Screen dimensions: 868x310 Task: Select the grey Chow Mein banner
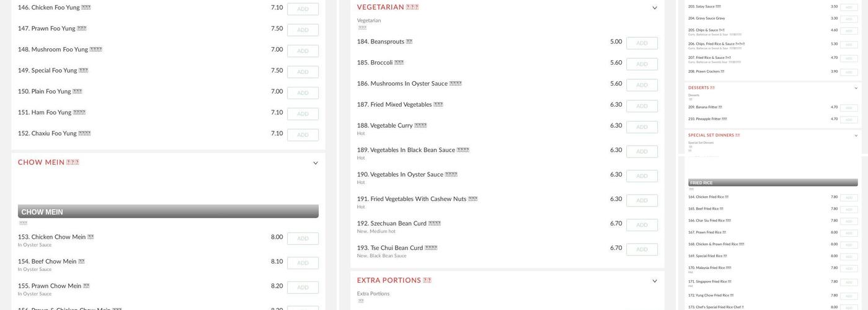point(168,211)
